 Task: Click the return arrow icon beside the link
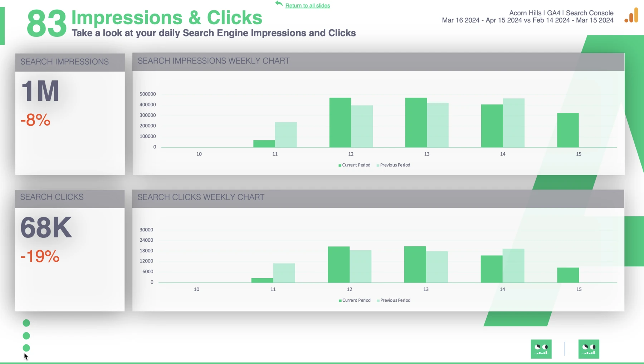[279, 4]
